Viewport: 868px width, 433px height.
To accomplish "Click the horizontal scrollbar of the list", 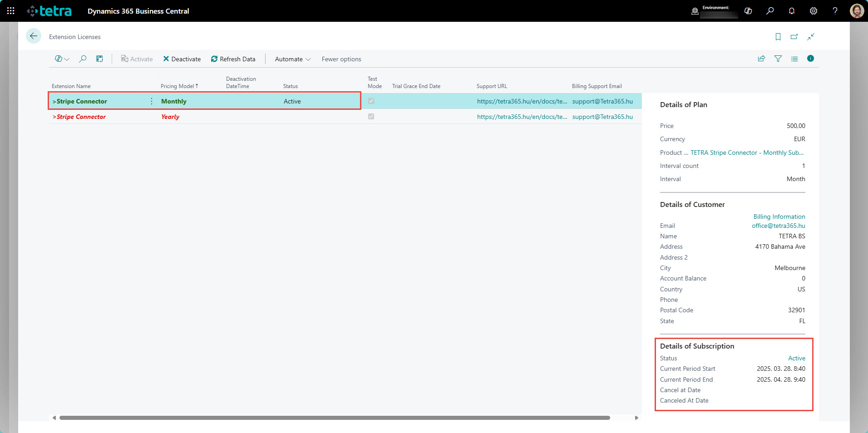I will 335,418.
